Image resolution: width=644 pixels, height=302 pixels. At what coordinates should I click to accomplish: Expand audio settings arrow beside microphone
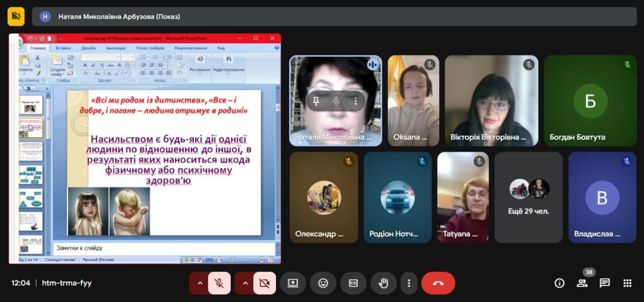[x=200, y=283]
